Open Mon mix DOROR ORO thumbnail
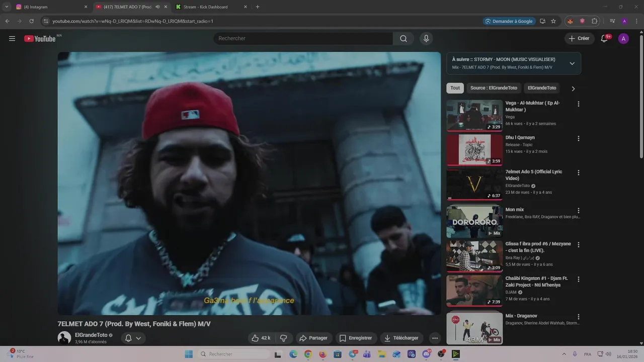 474,222
